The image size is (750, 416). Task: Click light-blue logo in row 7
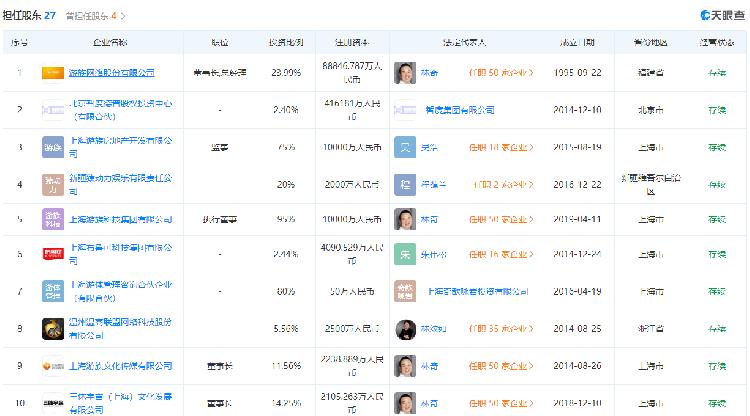(53, 291)
